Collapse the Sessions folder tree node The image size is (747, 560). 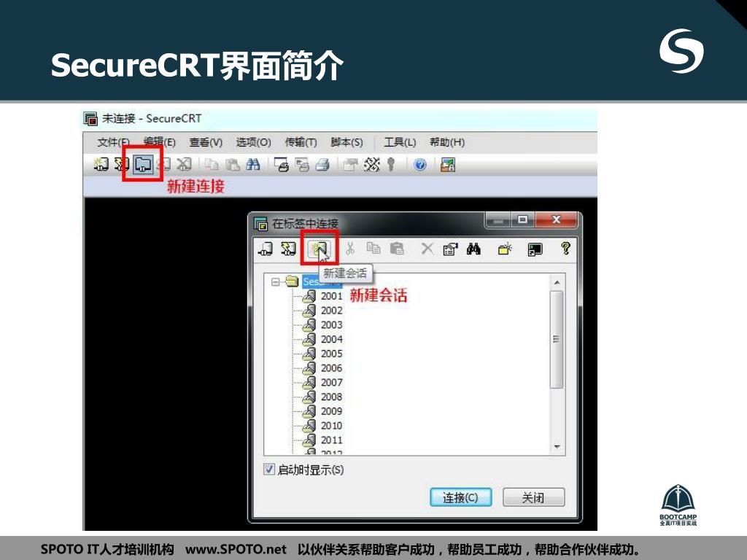pos(275,282)
